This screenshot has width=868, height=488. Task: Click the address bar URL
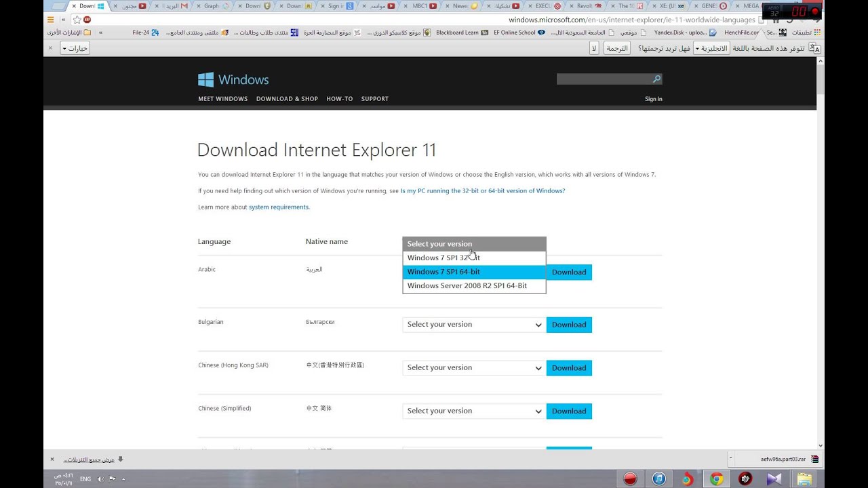pyautogui.click(x=632, y=20)
